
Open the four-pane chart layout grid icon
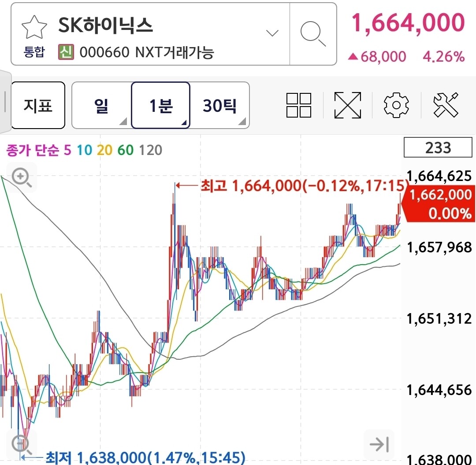[x=299, y=105]
